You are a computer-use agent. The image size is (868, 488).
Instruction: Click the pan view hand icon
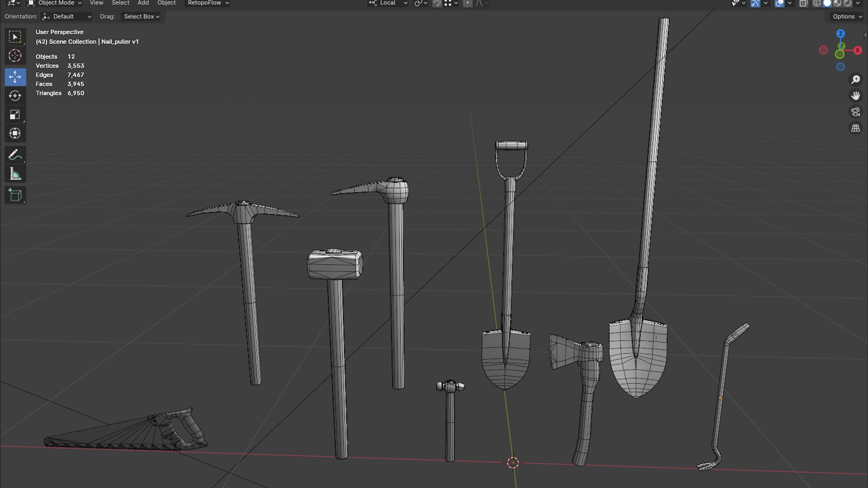coord(855,96)
